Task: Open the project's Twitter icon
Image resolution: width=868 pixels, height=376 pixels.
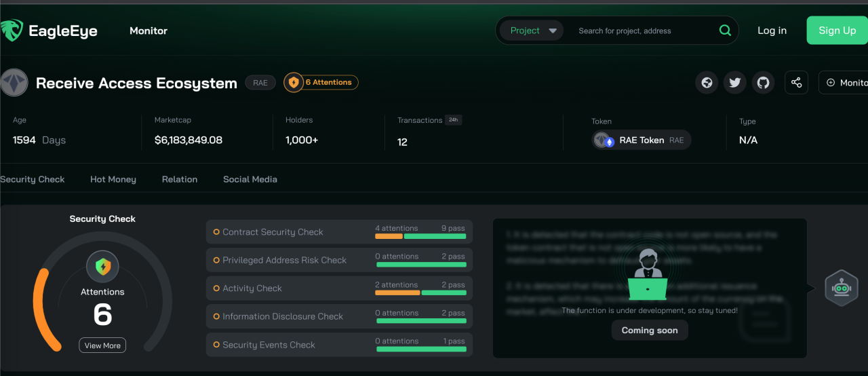Action: click(735, 83)
